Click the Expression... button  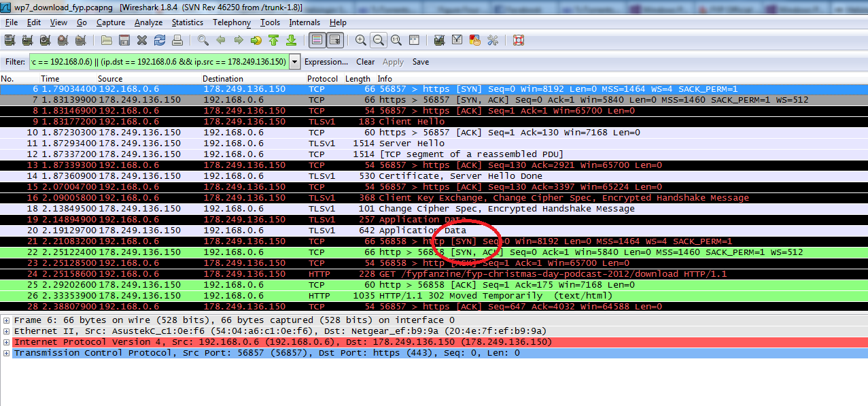(x=326, y=62)
